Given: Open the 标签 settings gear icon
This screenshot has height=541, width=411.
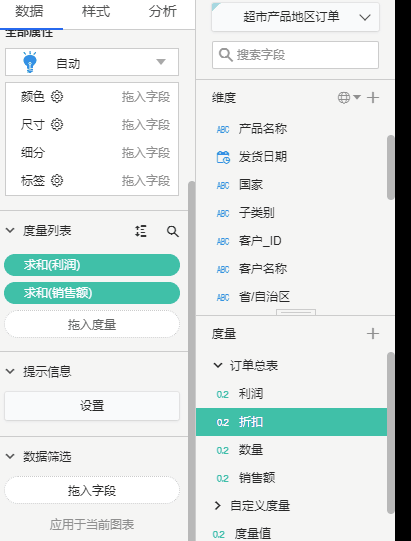Looking at the screenshot, I should [x=57, y=180].
